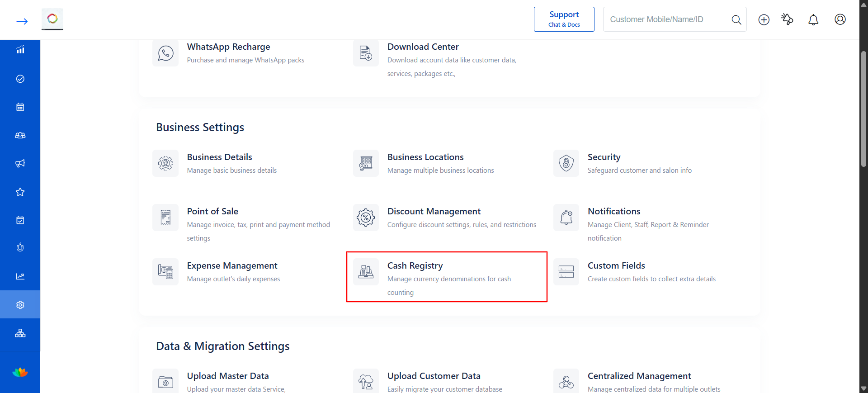Open the customers group sidebar icon

[x=20, y=135]
